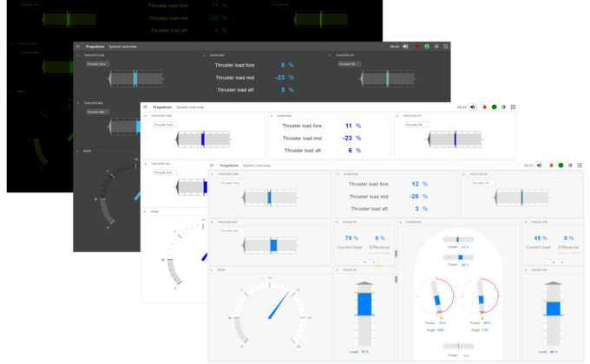Image resolution: width=590 pixels, height=364 pixels.
Task: Open Thruster fore dropdown in front window
Action: 230,183
